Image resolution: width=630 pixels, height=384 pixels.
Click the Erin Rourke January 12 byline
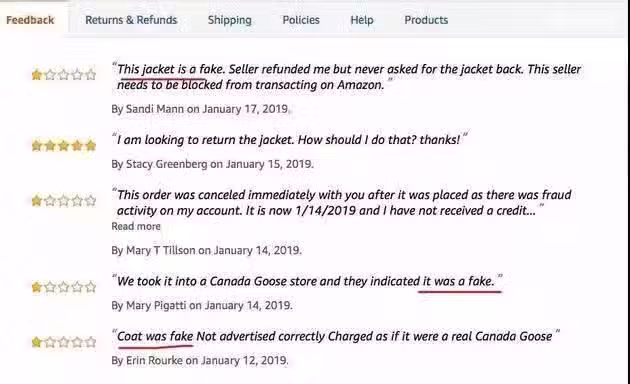click(200, 361)
